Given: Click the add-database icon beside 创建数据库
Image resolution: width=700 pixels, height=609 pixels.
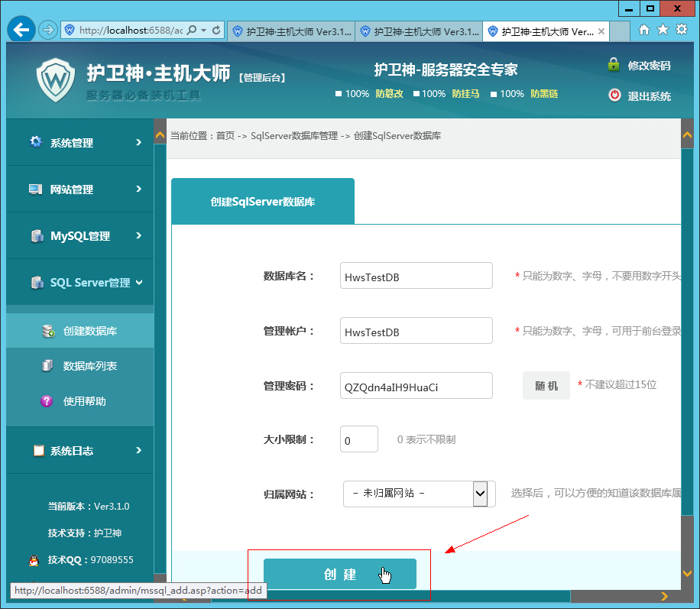Looking at the screenshot, I should click(x=48, y=331).
